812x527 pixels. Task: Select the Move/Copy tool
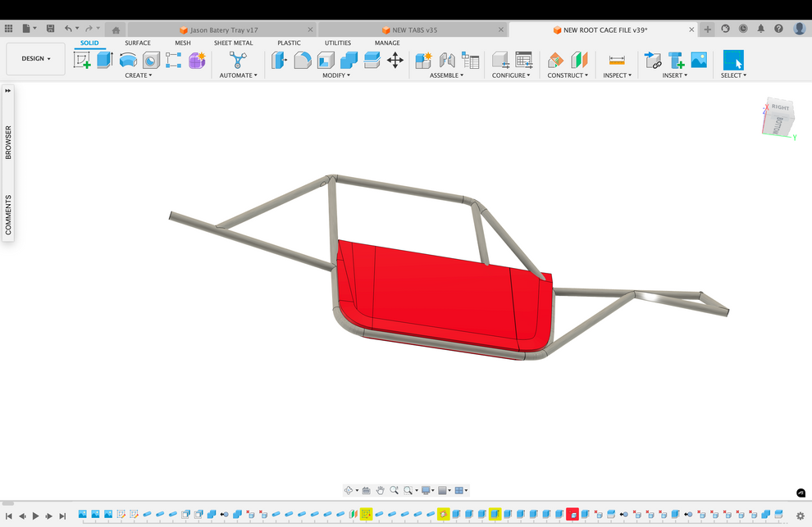pyautogui.click(x=395, y=60)
